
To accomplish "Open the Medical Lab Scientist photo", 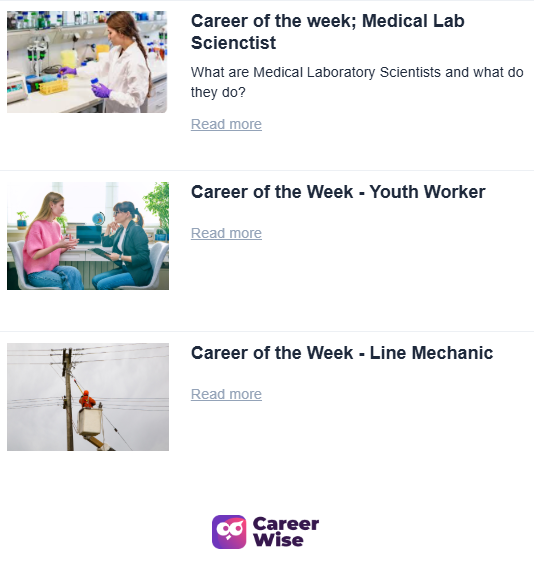I will (x=87, y=62).
